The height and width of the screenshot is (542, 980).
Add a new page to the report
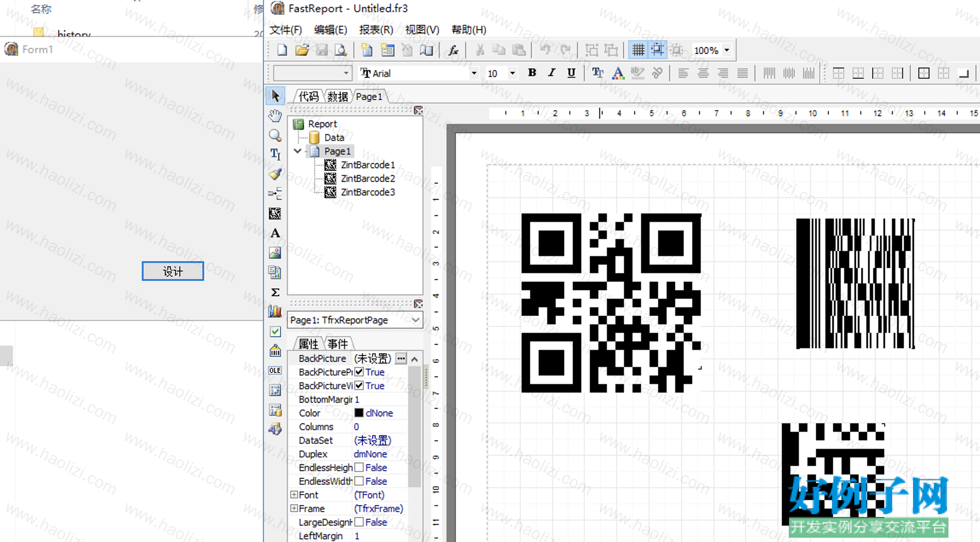(367, 50)
